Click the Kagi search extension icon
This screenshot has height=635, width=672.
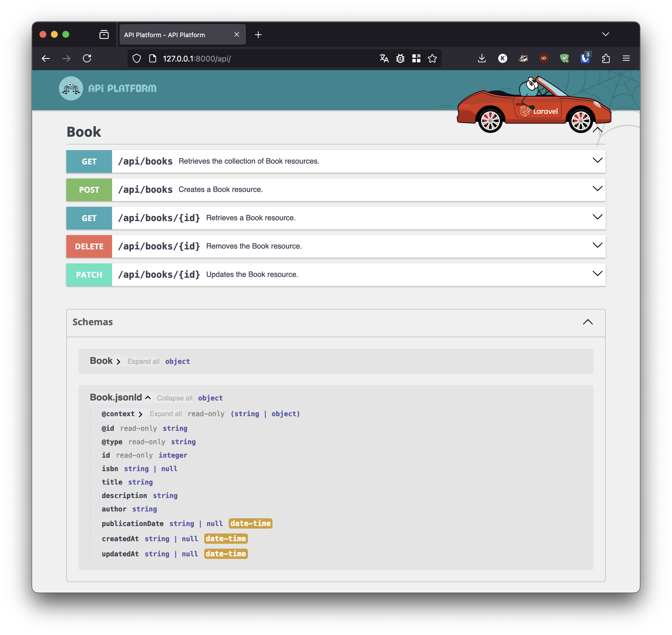502,58
